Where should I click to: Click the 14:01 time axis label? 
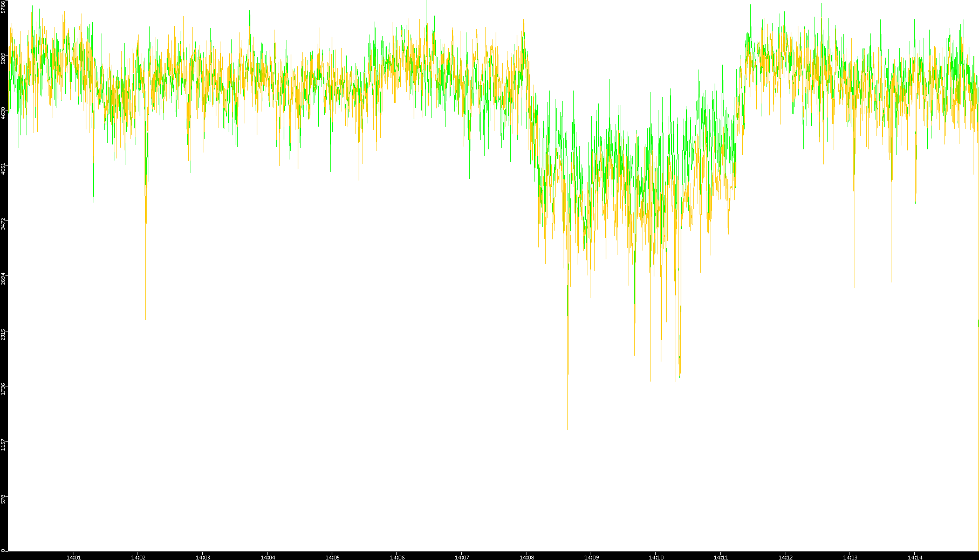(x=73, y=557)
